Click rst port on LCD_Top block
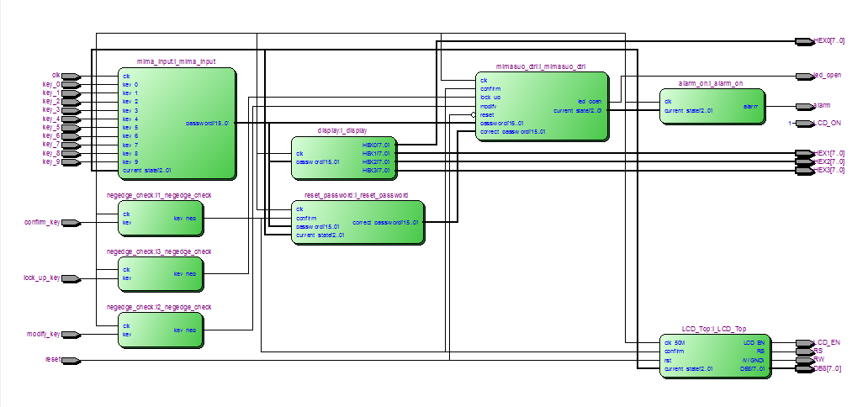 tap(668, 360)
